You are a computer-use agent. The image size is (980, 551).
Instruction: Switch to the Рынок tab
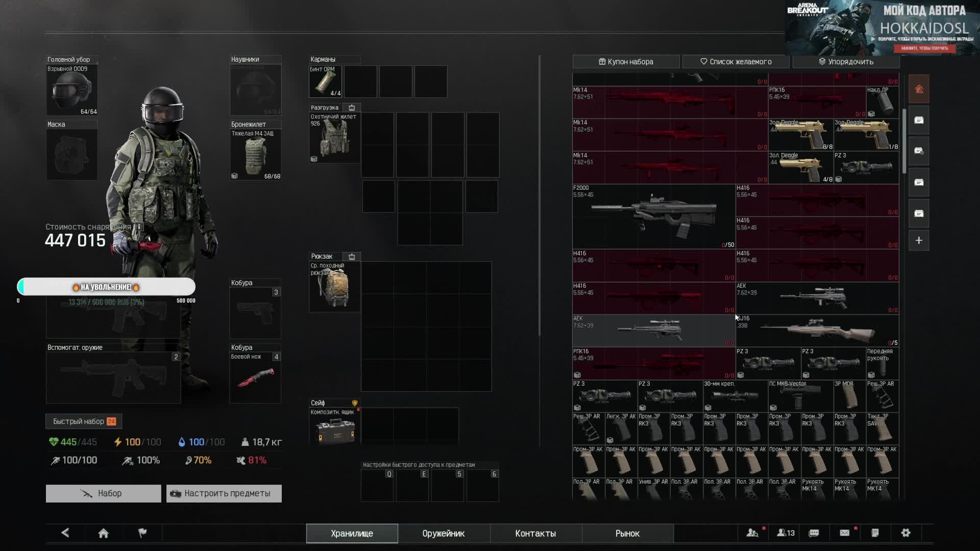tap(627, 533)
